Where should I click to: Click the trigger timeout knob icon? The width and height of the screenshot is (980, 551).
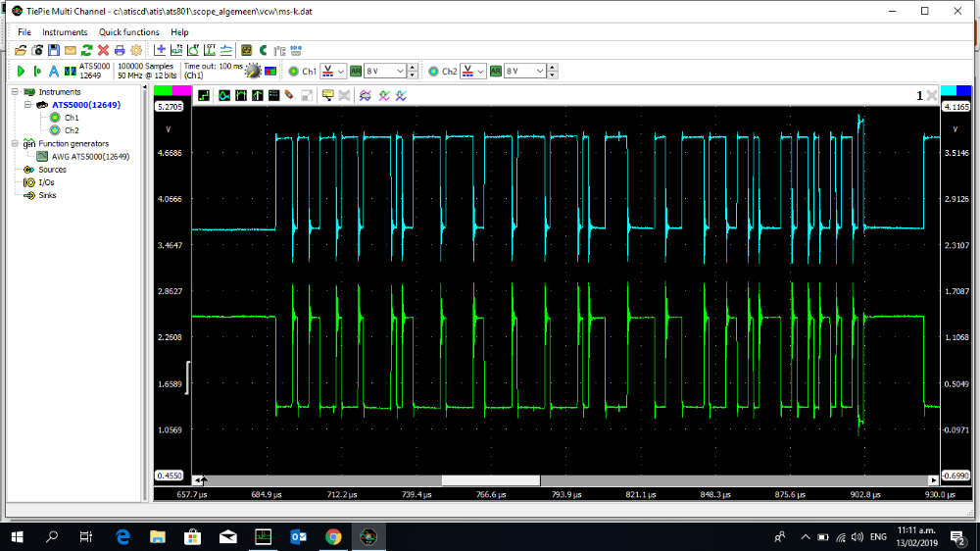click(x=253, y=72)
